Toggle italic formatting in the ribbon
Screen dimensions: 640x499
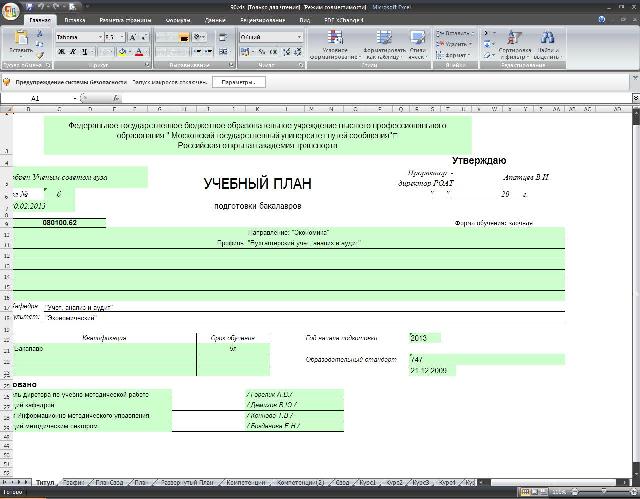pyautogui.click(x=73, y=52)
